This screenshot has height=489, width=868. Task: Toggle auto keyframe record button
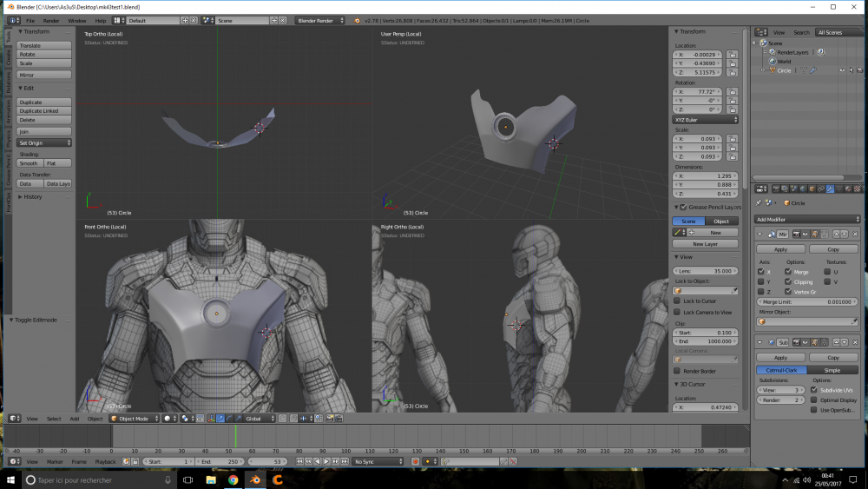click(415, 461)
